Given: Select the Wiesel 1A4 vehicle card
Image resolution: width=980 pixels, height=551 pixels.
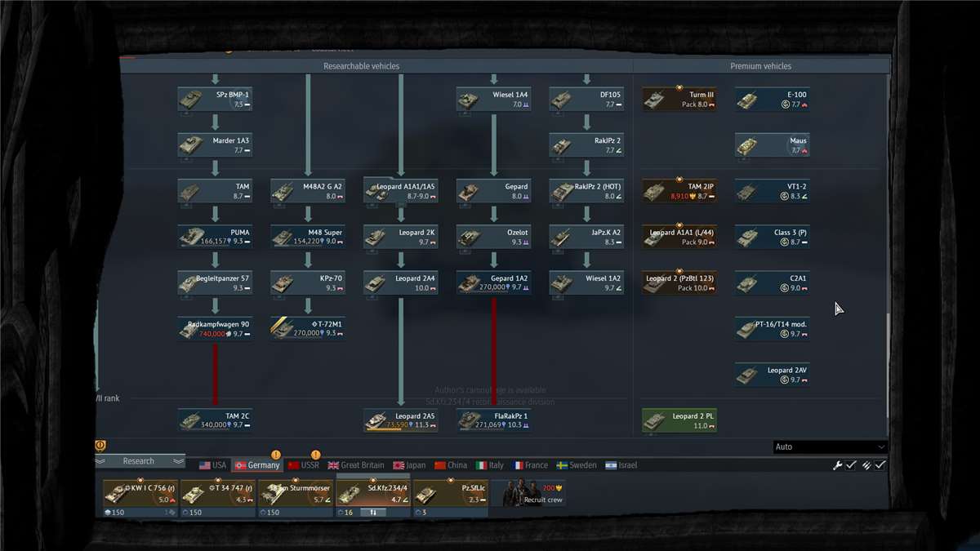Looking at the screenshot, I should pyautogui.click(x=493, y=100).
